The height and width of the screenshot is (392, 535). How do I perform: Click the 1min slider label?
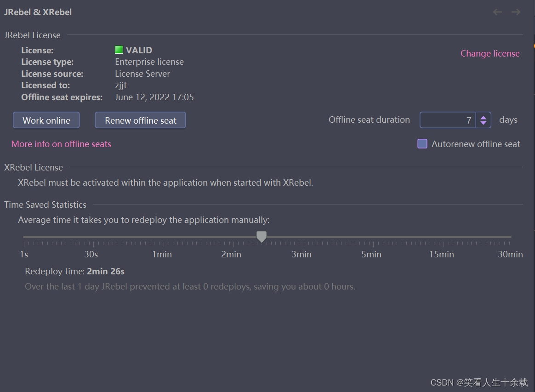[162, 255]
